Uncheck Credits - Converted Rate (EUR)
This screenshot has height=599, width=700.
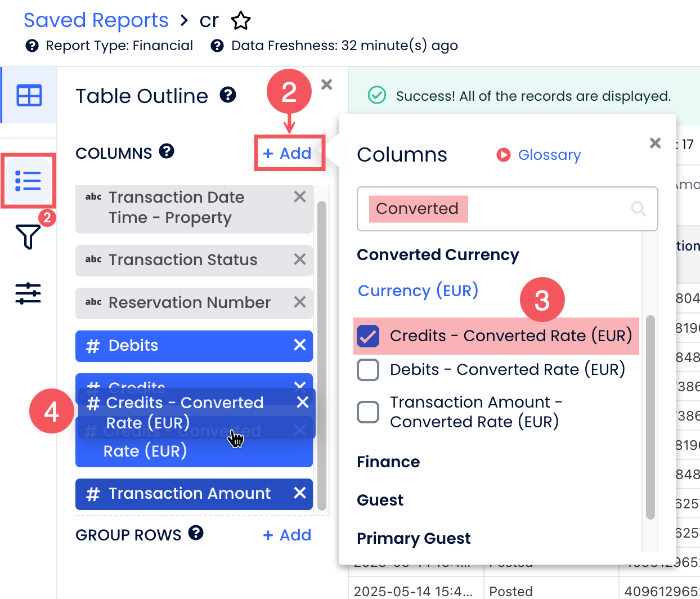point(368,336)
